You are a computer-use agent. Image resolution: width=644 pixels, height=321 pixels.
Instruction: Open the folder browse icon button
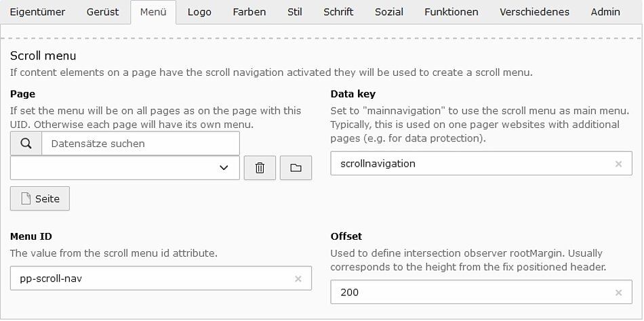click(x=296, y=168)
